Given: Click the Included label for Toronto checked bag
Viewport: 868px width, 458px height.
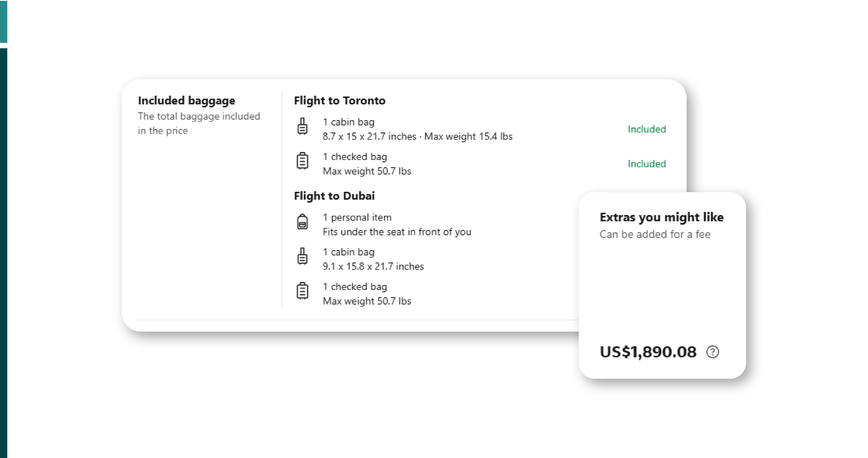Looking at the screenshot, I should coord(647,164).
